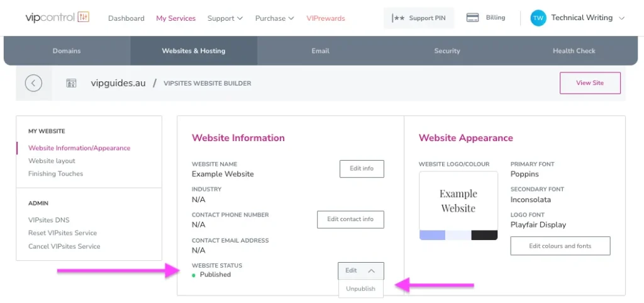Click the vipguides.au domain name

tap(118, 83)
